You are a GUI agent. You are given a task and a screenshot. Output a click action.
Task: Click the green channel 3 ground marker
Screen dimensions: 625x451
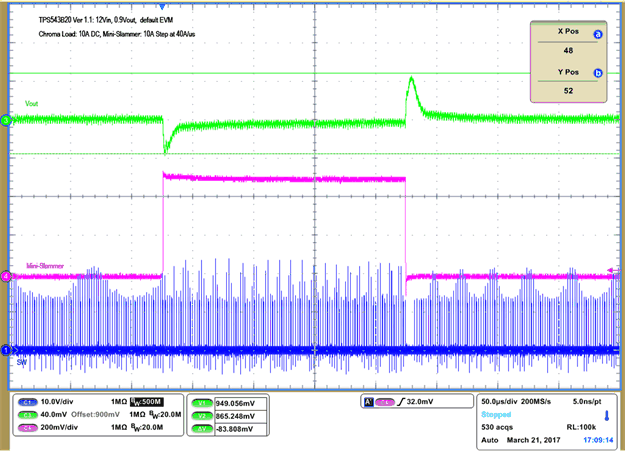(6, 120)
